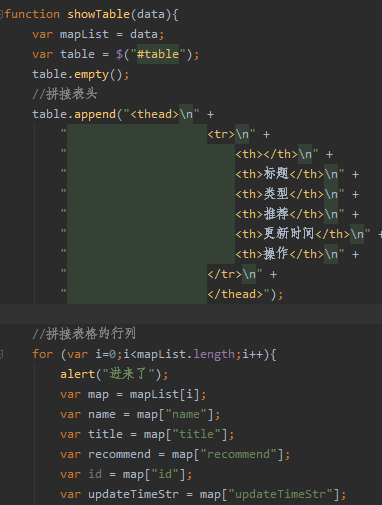Click the alert("进来了") statement
The image size is (382, 505).
(114, 374)
